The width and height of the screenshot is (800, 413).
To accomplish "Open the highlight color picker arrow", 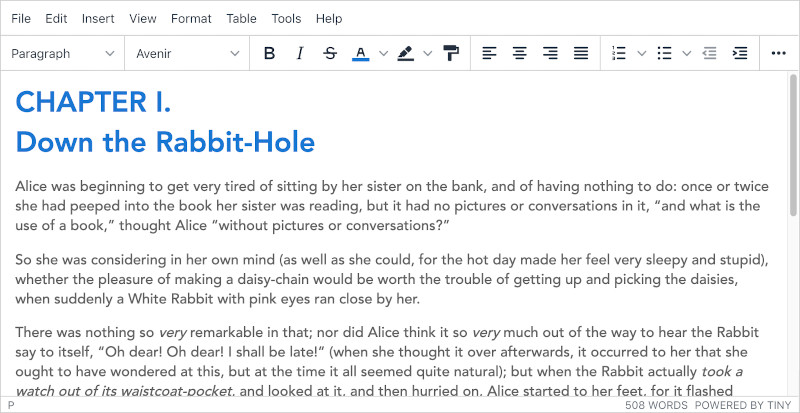I will pyautogui.click(x=428, y=53).
